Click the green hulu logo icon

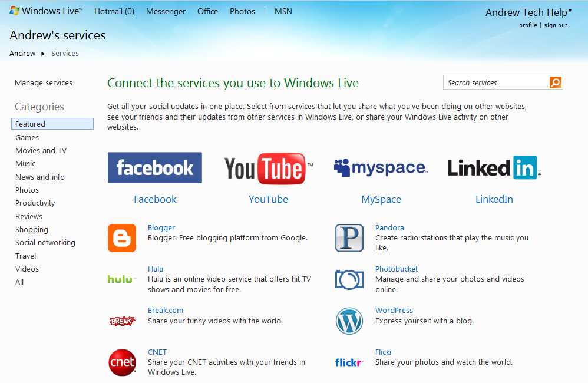[121, 279]
